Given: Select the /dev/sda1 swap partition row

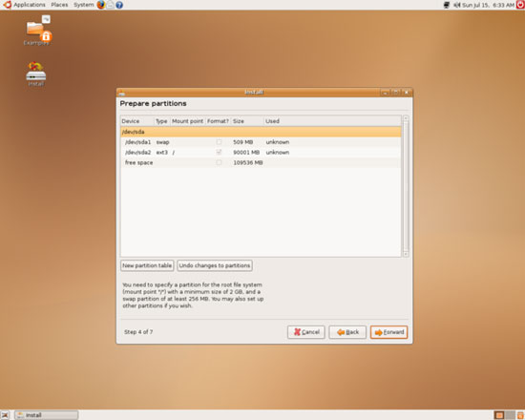Looking at the screenshot, I should pos(261,142).
